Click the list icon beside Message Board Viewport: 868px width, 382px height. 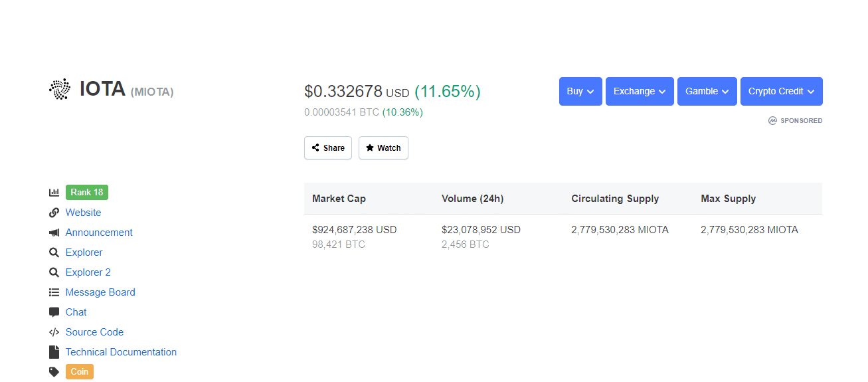click(x=54, y=292)
